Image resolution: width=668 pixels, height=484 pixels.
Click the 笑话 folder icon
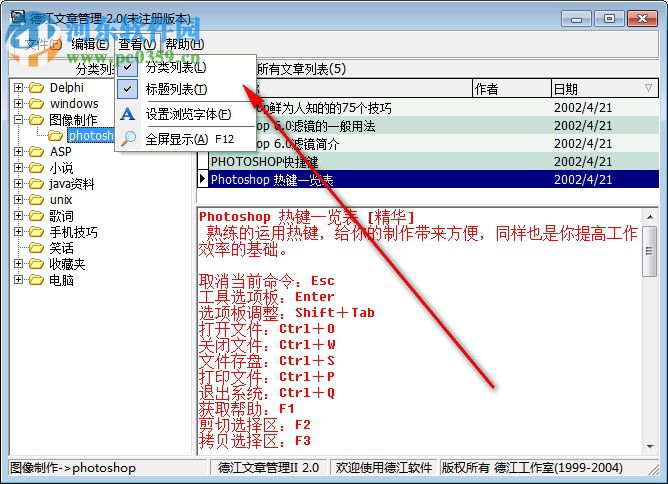pos(37,248)
